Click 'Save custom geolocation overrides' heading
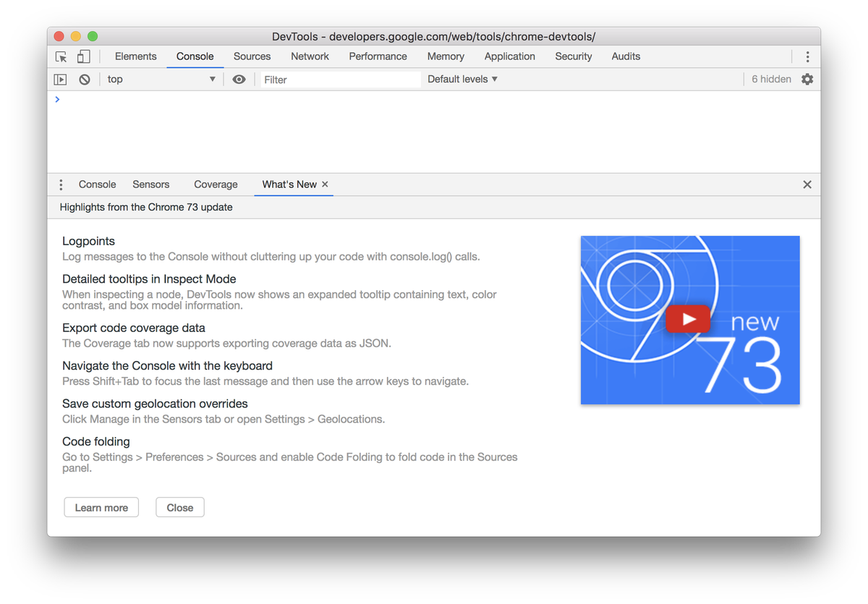 [x=155, y=404]
